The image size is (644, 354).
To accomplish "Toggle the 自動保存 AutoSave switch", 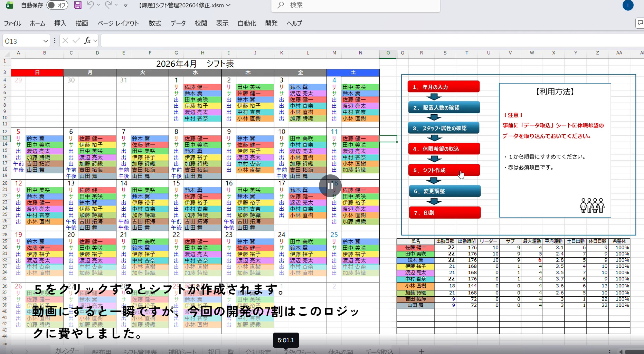I will [x=57, y=5].
